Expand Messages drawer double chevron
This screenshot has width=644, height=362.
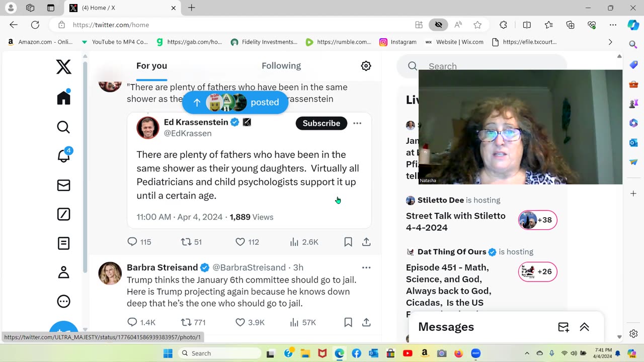tap(585, 327)
